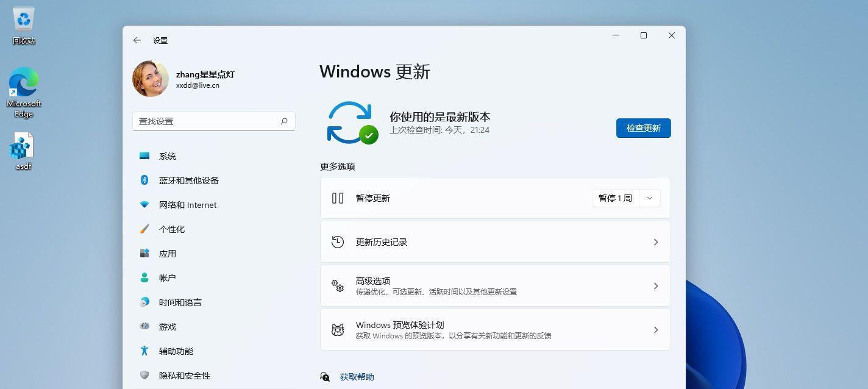
Task: Click the 传递优化 description under 高级选项
Action: [x=436, y=292]
